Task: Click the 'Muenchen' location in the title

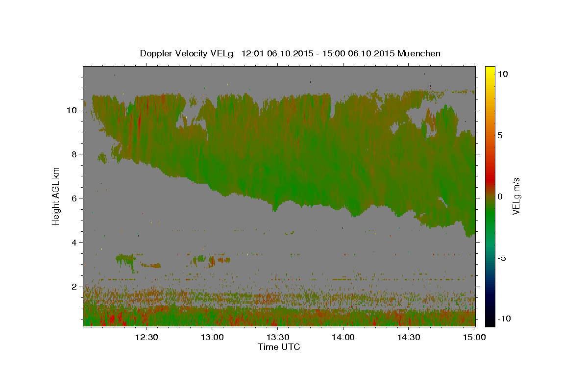Action: tap(419, 53)
